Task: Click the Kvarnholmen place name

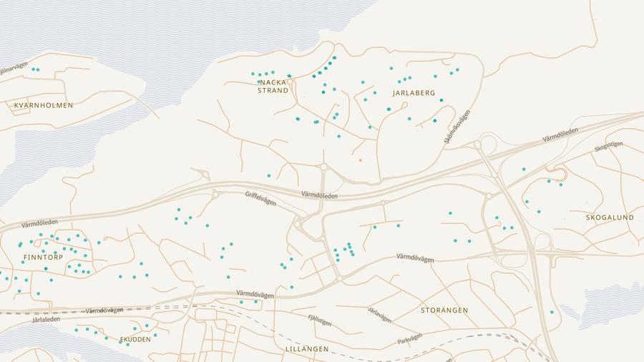Action: [x=44, y=105]
